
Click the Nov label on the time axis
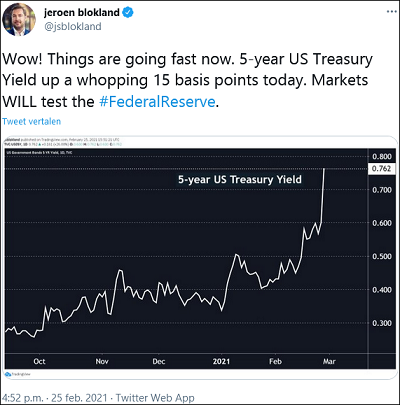[102, 361]
